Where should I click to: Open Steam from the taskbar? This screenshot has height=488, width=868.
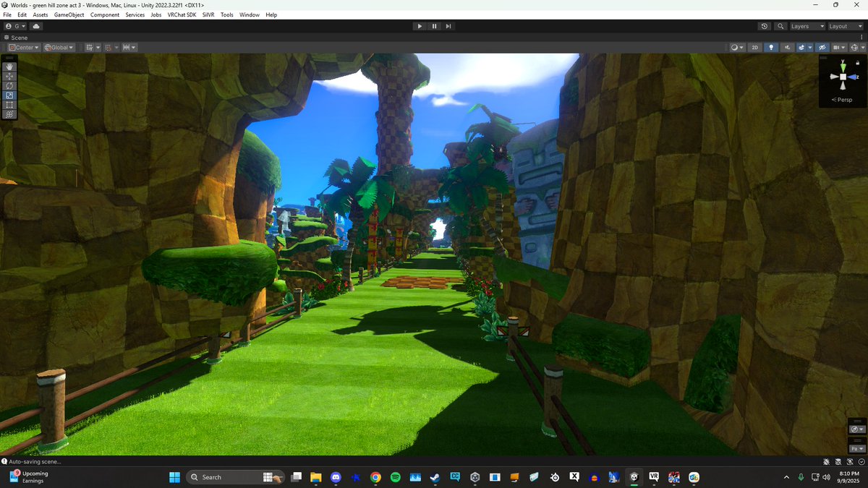tap(435, 476)
